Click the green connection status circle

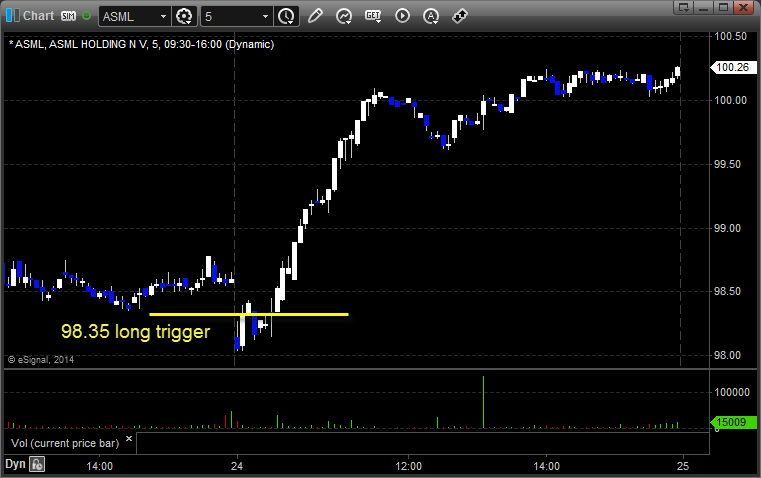[86, 16]
